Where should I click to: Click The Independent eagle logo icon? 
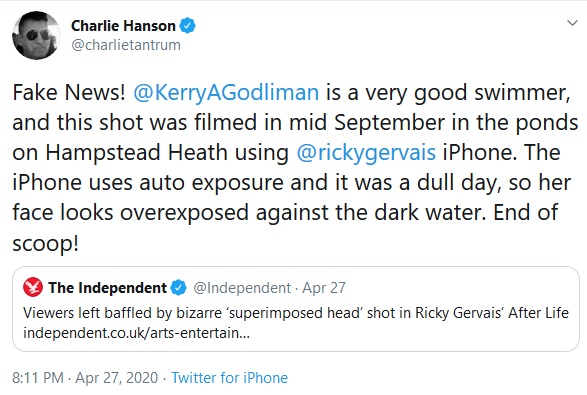(x=33, y=287)
